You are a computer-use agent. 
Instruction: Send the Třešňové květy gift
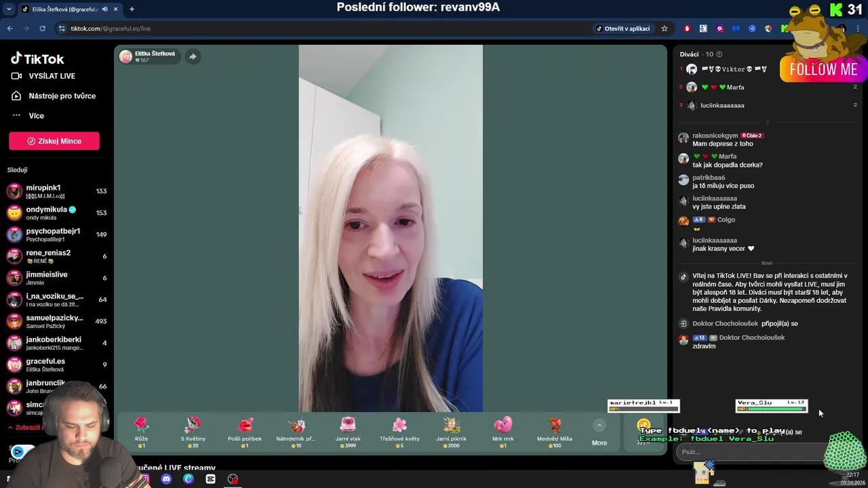pos(399,432)
